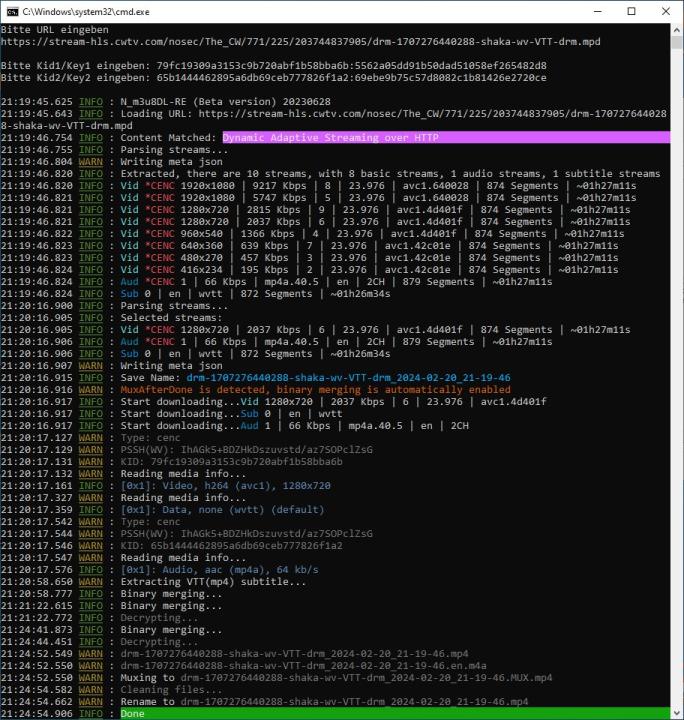Click the 'Extracted, there are 10 streams' line

coord(331,174)
